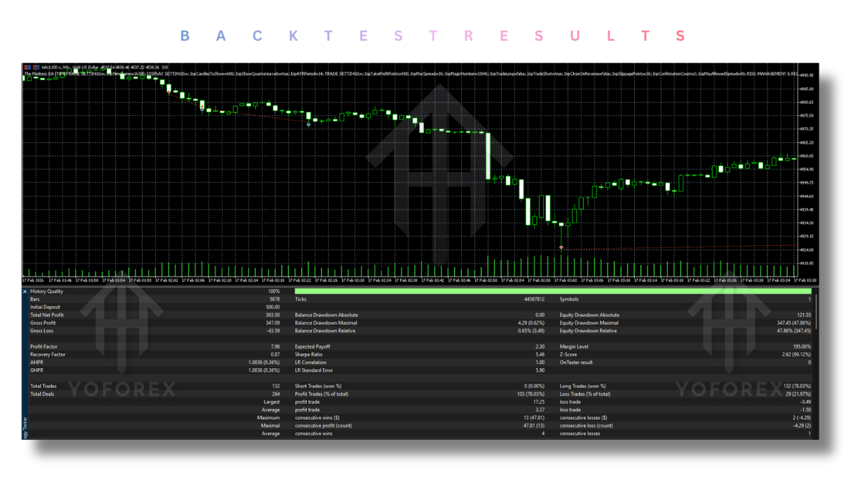Click Equity Drawdown Maximal value 347.45 (47.86%)
868x488 pixels.
tap(794, 323)
